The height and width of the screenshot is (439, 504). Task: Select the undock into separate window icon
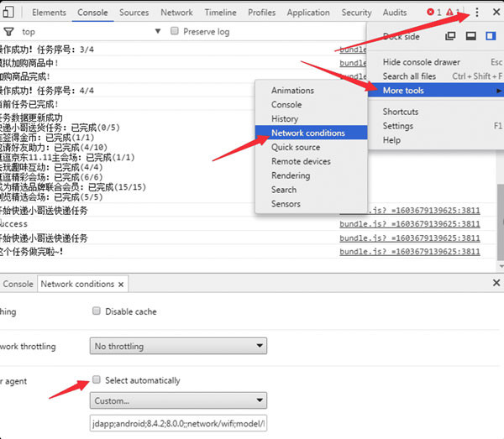[451, 36]
